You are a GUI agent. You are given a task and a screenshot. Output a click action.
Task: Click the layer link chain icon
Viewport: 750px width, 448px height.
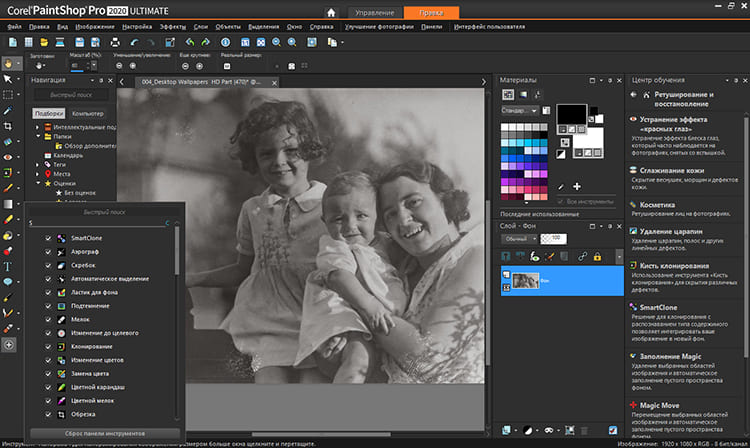click(582, 257)
